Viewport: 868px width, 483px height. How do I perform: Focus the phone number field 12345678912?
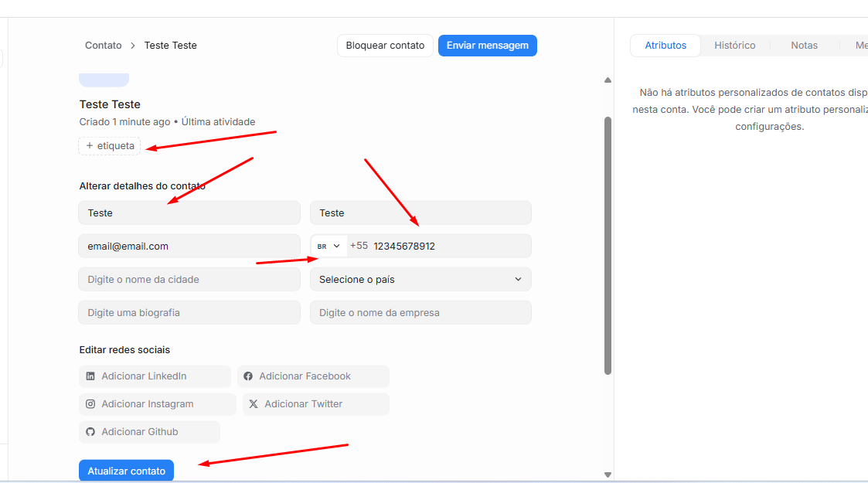[448, 247]
